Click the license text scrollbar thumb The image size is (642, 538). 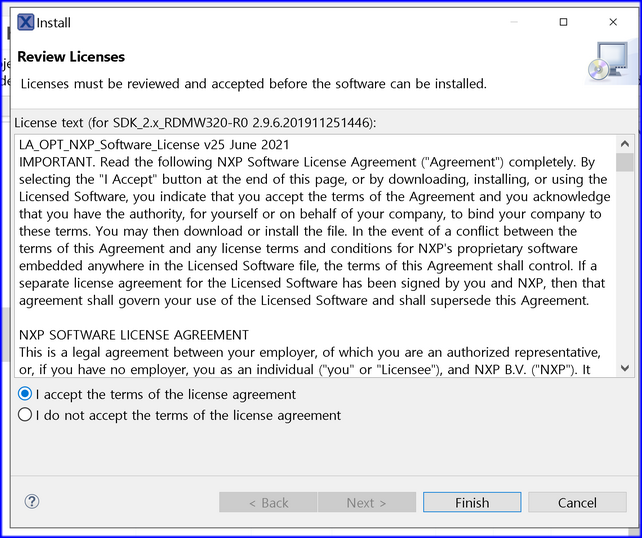(625, 163)
